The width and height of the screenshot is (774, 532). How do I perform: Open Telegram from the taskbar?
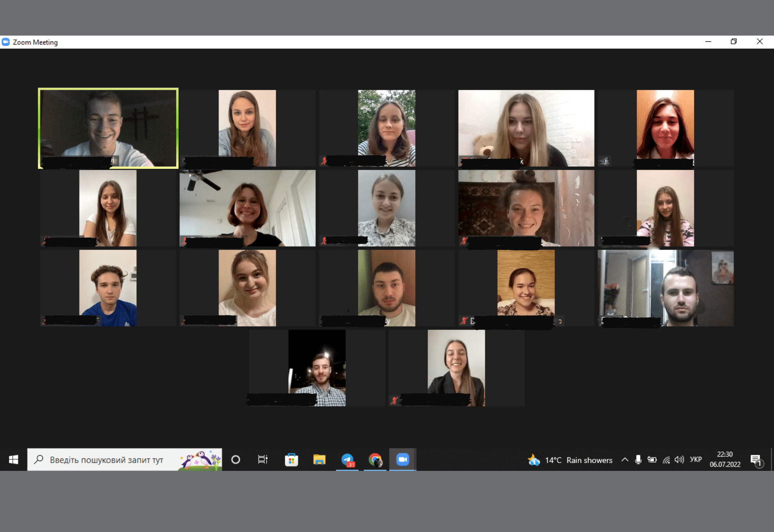click(348, 460)
